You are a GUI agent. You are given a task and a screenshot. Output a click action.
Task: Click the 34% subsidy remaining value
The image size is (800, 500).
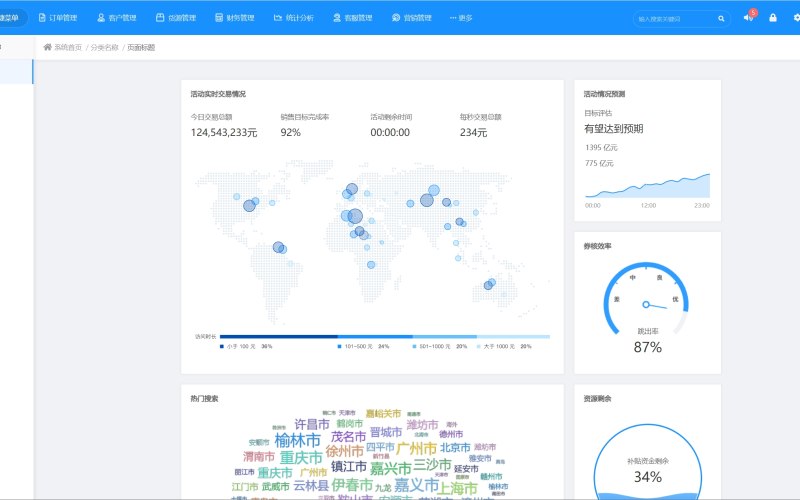click(648, 477)
